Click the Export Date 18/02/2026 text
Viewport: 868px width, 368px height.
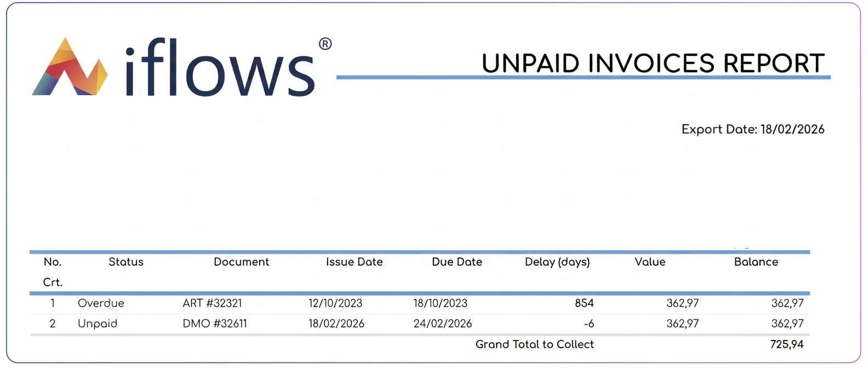coord(753,129)
